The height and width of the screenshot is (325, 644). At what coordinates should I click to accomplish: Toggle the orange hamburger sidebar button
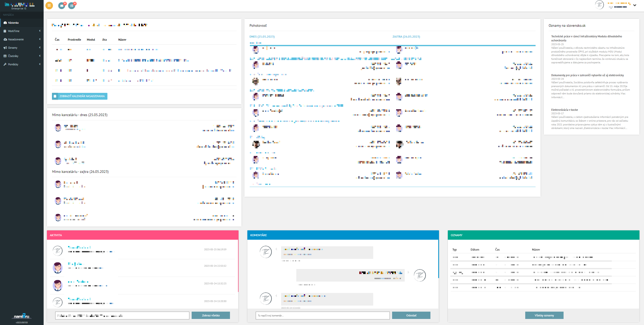(x=49, y=5)
